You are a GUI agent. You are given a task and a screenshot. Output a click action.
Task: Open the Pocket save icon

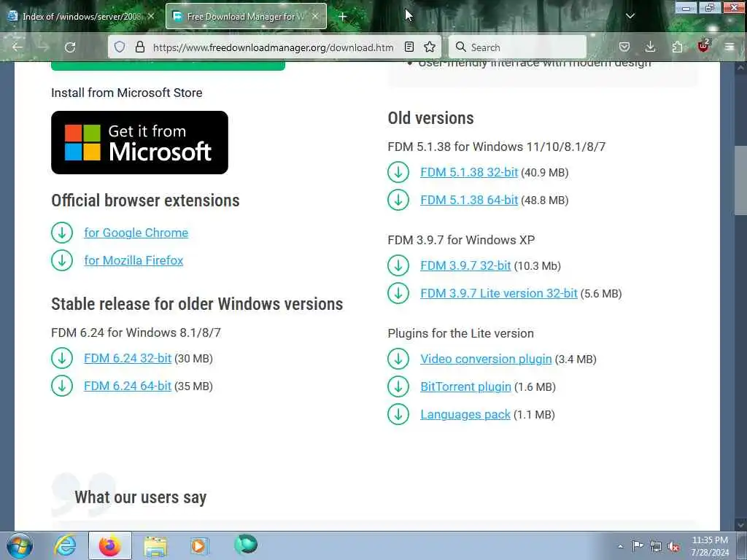[x=624, y=47]
